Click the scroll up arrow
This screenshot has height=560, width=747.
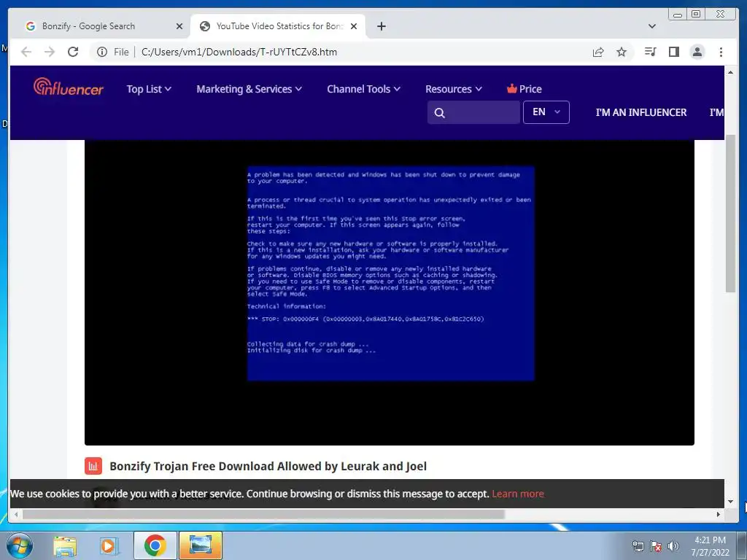point(730,72)
